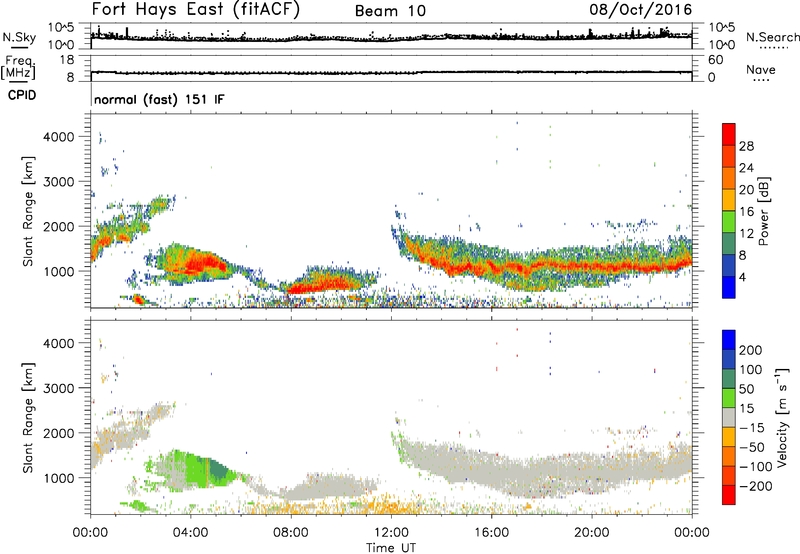Screen dimensions: 800x554
Task: Pick the blue top segment of velocity colorbar
Action: pyautogui.click(x=729, y=340)
